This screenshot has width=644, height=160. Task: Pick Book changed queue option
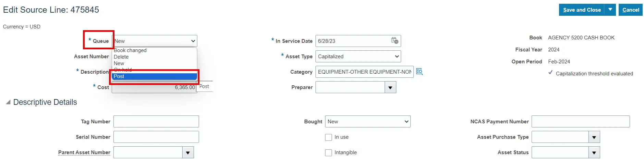coord(130,50)
